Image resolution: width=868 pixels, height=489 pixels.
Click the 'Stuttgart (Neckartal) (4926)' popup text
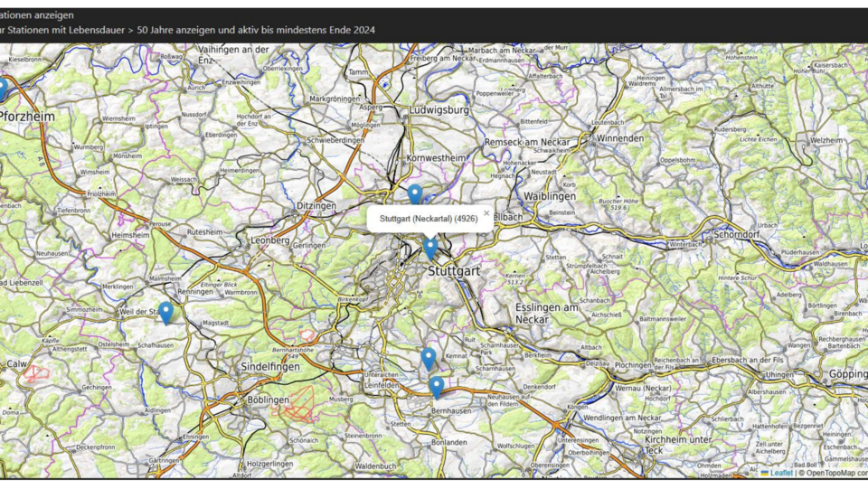click(429, 219)
